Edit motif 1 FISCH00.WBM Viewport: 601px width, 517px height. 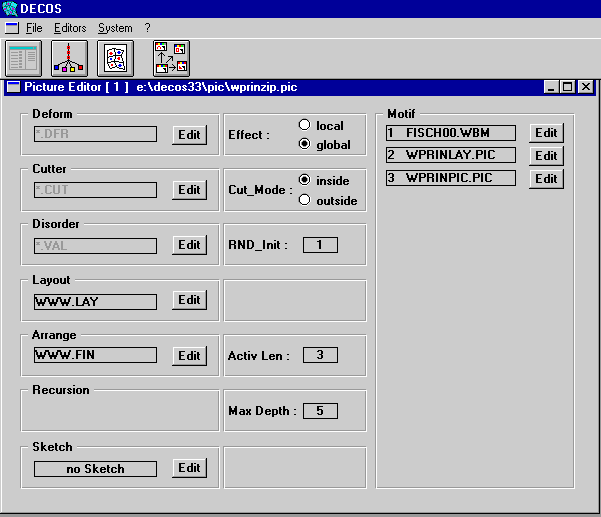pyautogui.click(x=546, y=133)
